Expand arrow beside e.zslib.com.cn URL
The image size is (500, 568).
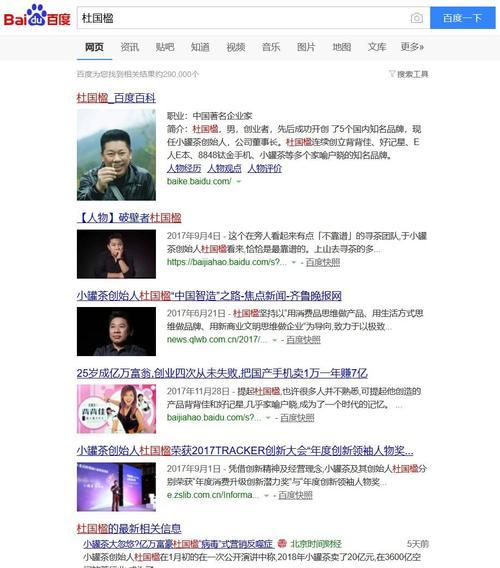click(266, 496)
